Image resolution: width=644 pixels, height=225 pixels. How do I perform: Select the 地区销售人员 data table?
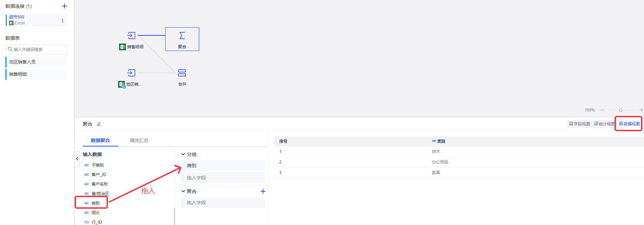coord(36,62)
